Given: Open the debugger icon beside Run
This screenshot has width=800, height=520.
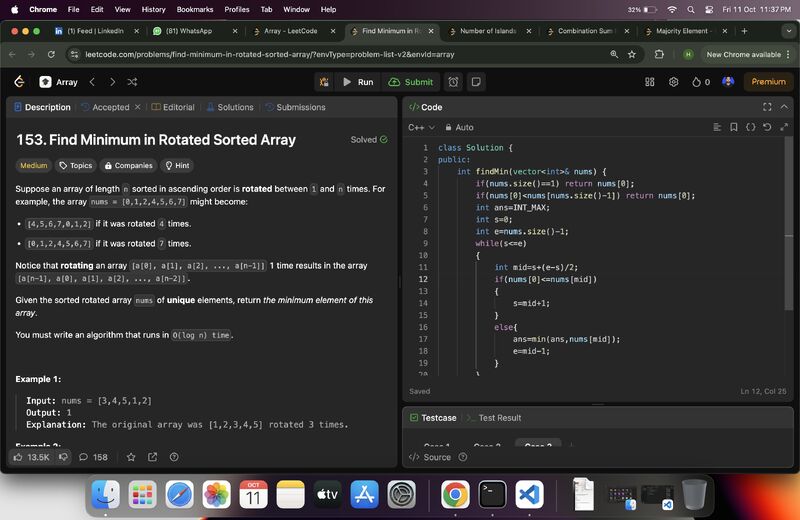Looking at the screenshot, I should [324, 82].
